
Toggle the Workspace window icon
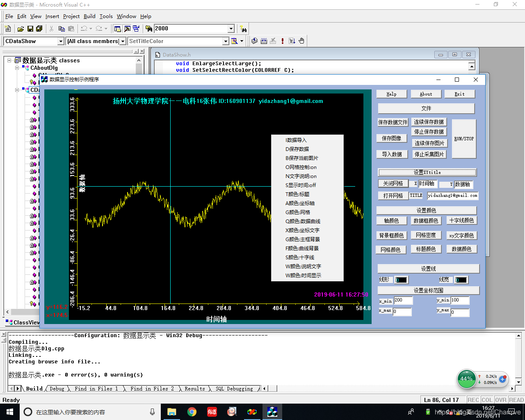[x=118, y=29]
